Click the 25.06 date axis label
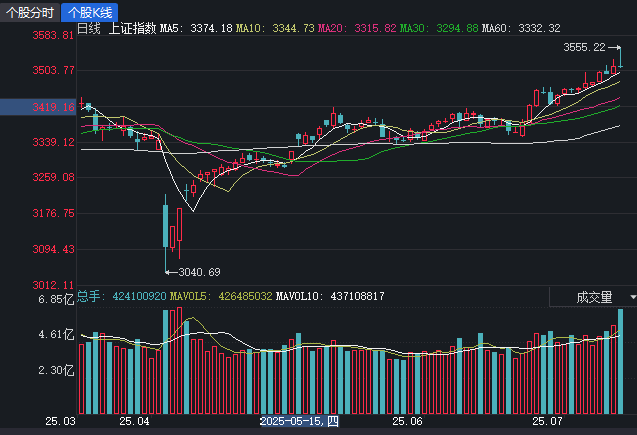This screenshot has height=435, width=637. pos(407,421)
